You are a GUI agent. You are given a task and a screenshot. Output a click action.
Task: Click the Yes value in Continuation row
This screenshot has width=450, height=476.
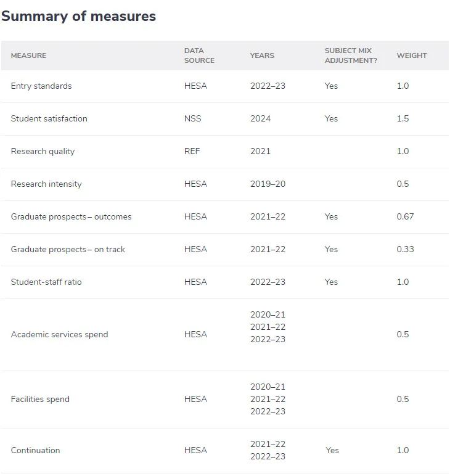pyautogui.click(x=332, y=451)
